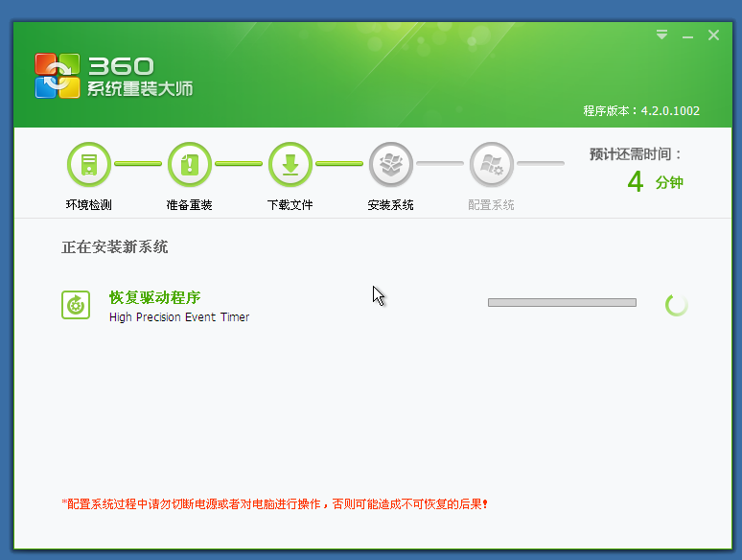Click the 准备重装 step icon
Viewport: 742px width, 560px height.
tap(190, 164)
